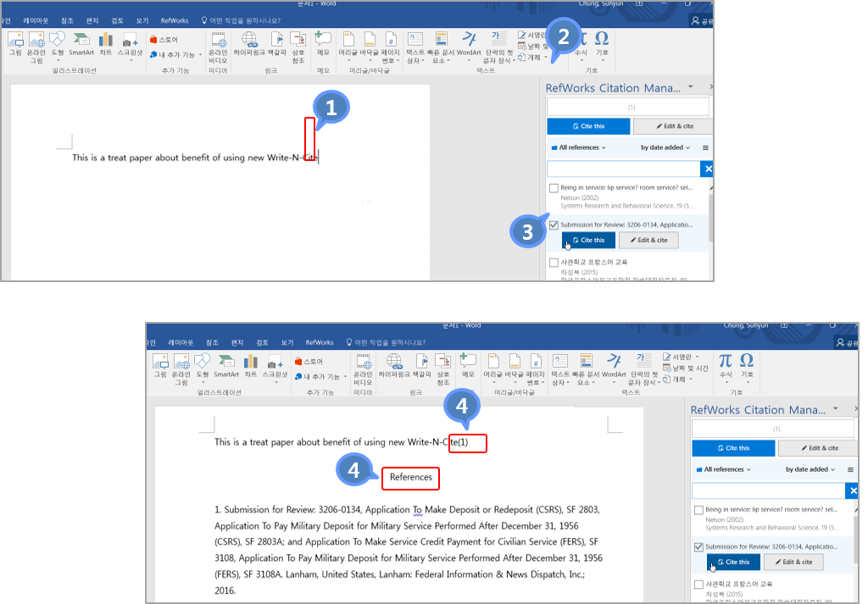Check the 사관학교 프랑스어 교육 reference in bottom window
868x604 pixels.
698,584
